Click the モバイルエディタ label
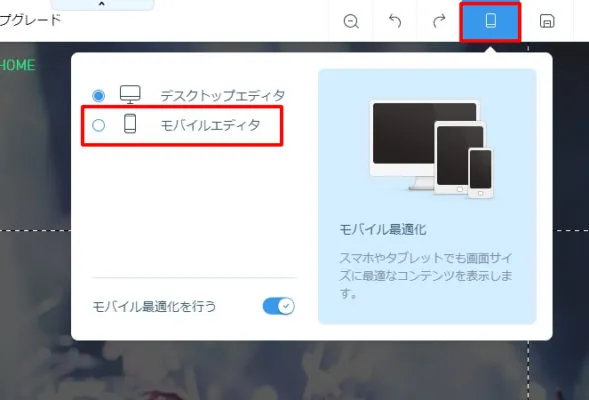 coord(210,125)
